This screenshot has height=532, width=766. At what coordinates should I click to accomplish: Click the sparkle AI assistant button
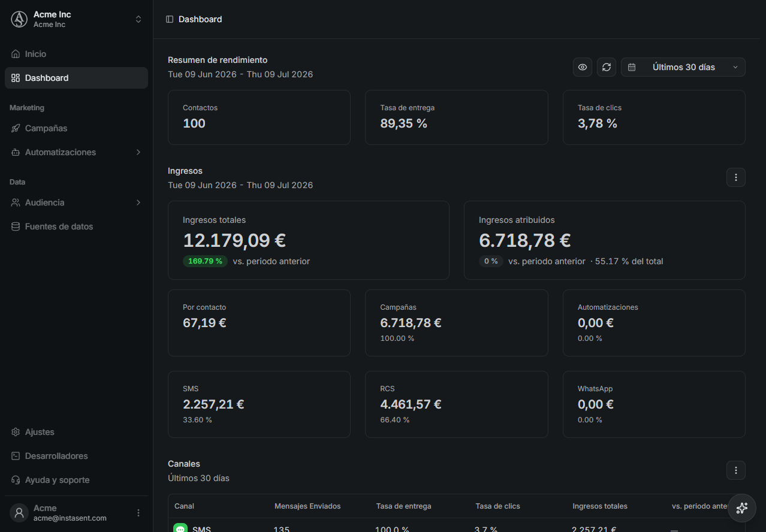[741, 508]
